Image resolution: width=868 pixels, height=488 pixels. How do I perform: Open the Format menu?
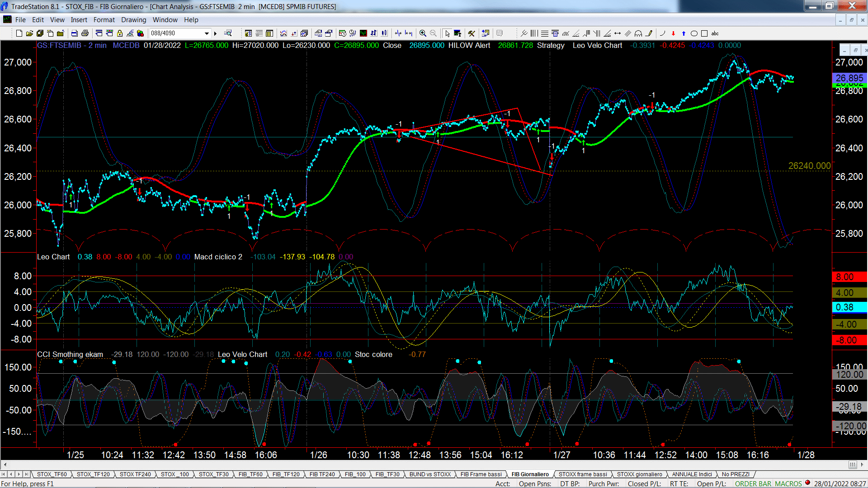[104, 20]
